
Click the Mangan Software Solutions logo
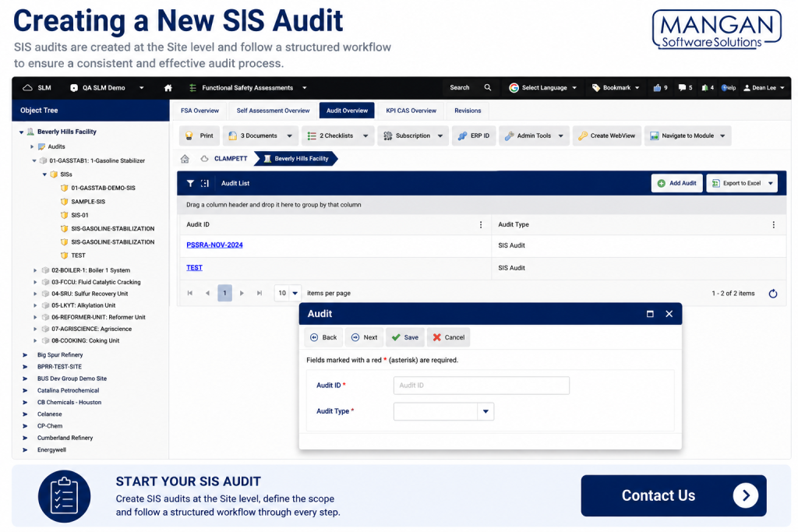pos(717,30)
